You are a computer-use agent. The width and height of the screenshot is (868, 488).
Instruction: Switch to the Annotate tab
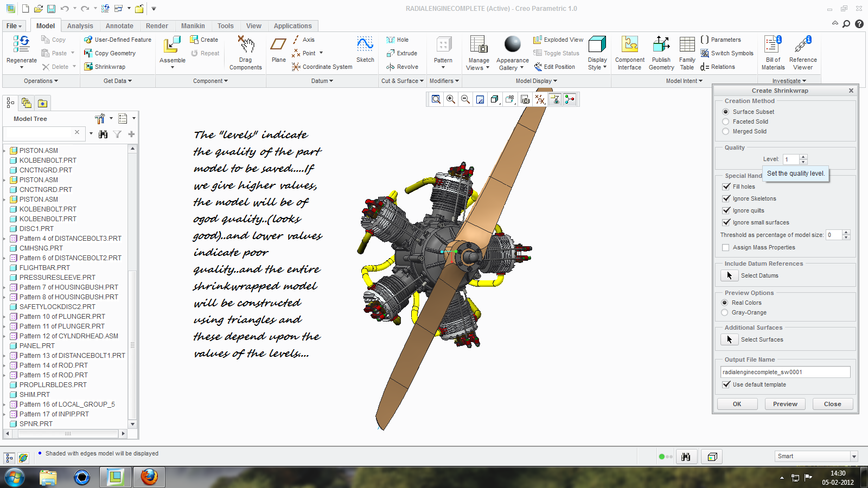pyautogui.click(x=119, y=26)
